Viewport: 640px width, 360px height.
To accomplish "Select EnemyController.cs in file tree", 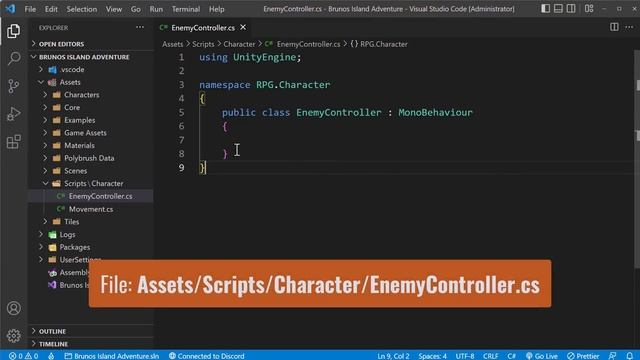I will click(91, 196).
